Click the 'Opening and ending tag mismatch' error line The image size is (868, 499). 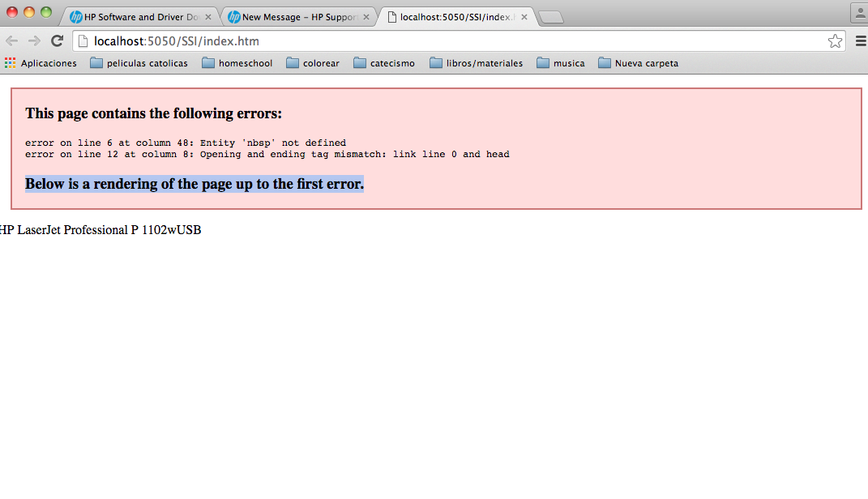[267, 155]
